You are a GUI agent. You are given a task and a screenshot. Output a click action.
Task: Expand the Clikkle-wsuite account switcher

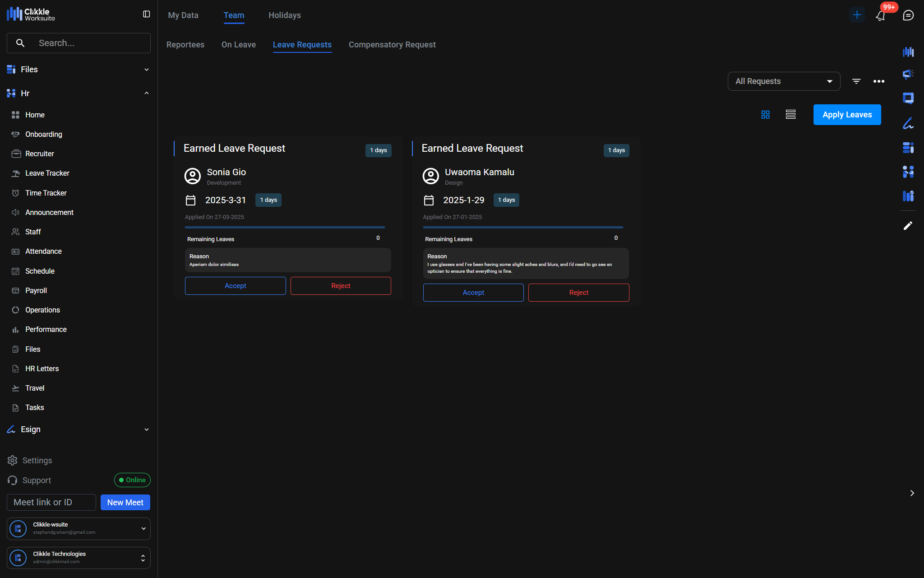(143, 528)
